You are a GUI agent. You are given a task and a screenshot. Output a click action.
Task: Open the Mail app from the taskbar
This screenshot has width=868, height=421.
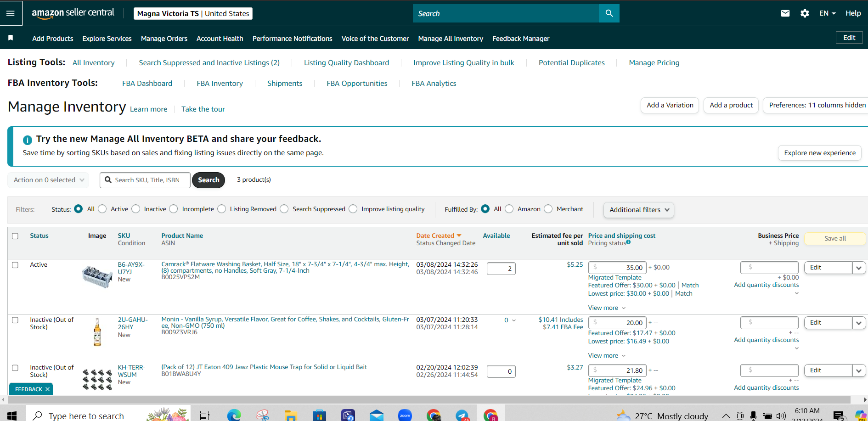click(x=377, y=415)
